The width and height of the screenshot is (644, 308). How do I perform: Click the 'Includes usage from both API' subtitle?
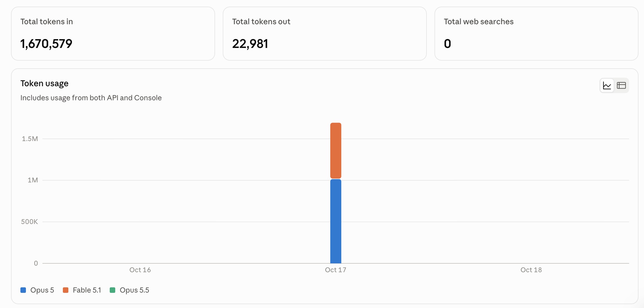point(91,98)
